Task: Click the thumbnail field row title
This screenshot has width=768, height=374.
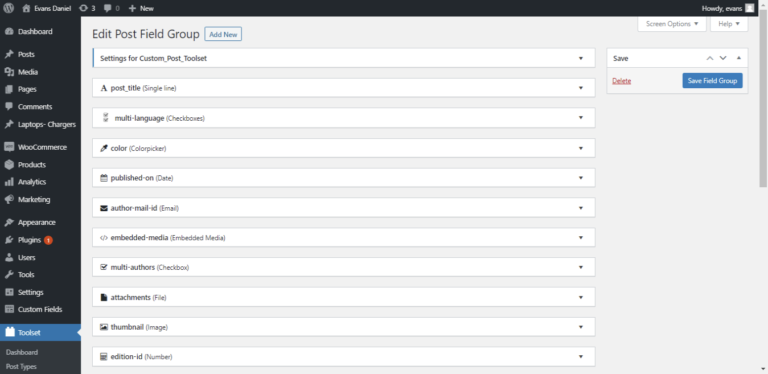Action: tap(127, 327)
